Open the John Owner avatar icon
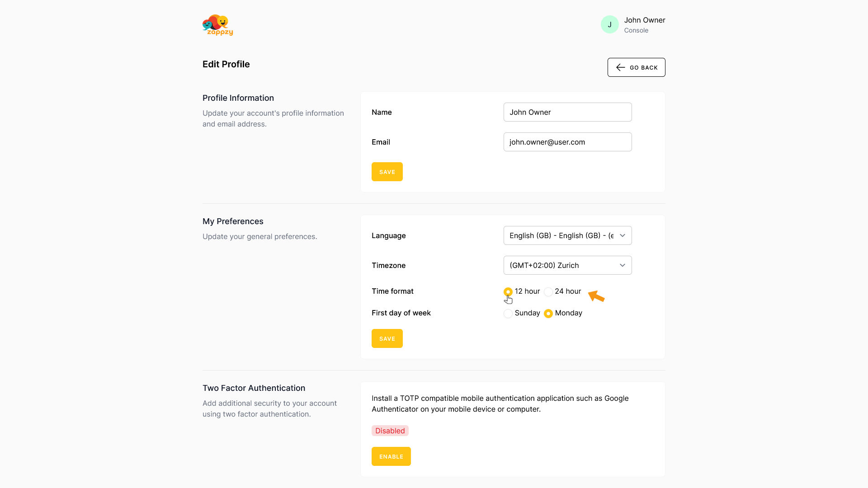The image size is (868, 488). coord(609,24)
